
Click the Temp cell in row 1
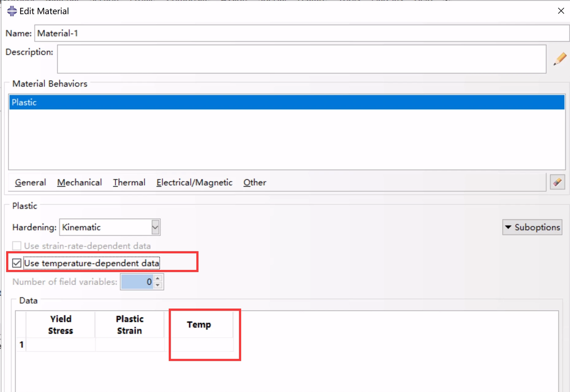coord(199,344)
